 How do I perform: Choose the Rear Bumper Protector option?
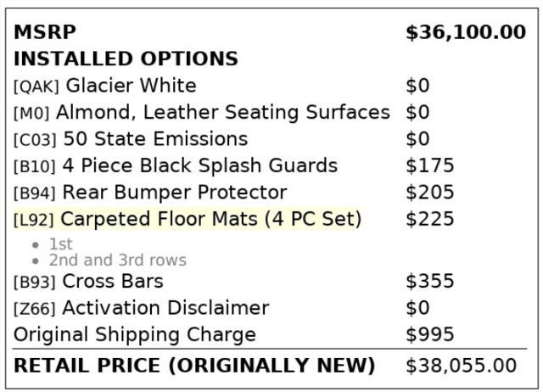coord(175,193)
